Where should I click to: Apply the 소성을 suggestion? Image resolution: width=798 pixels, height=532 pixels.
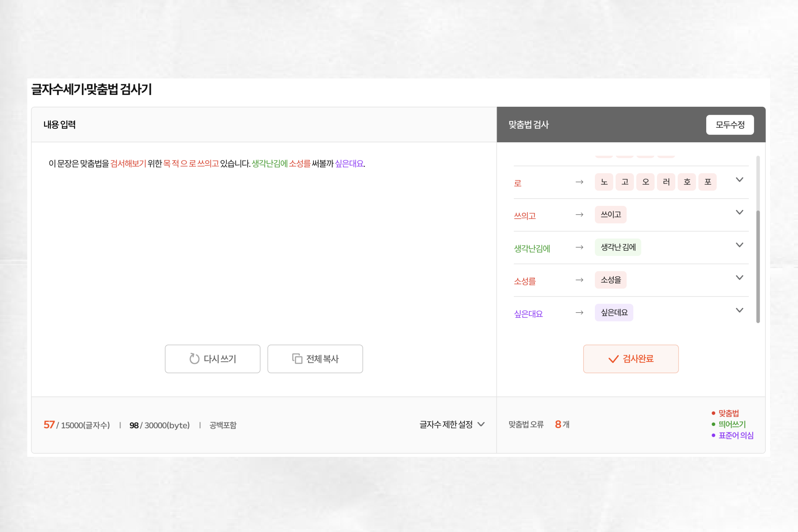coord(610,280)
